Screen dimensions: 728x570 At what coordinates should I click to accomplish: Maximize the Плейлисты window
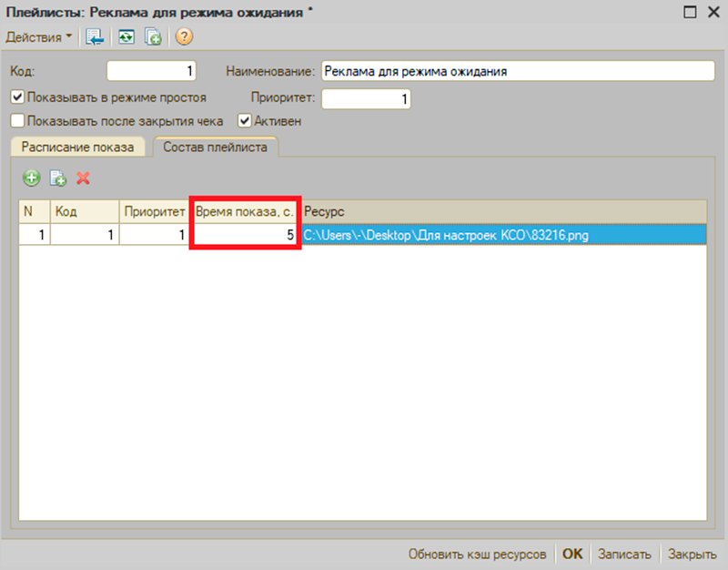coord(690,12)
